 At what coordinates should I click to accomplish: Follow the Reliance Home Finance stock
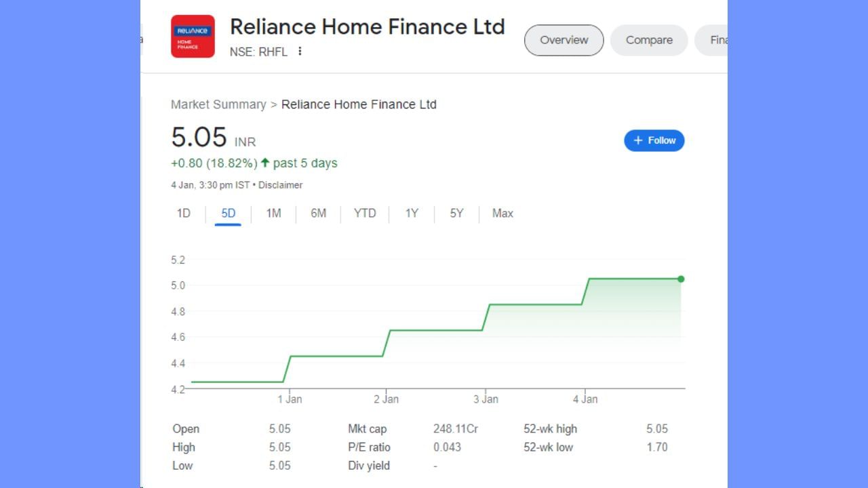point(654,140)
